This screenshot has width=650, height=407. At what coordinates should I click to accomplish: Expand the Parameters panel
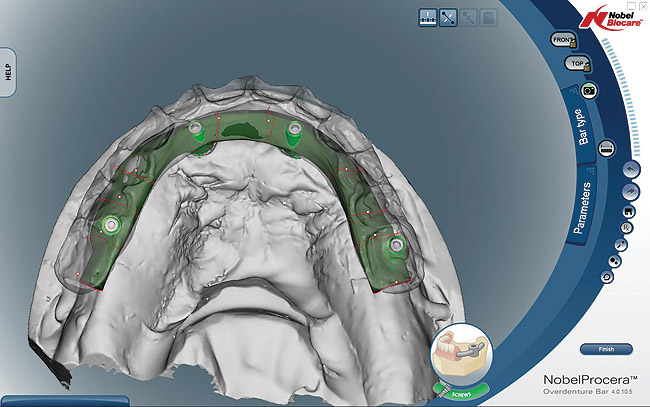coord(586,212)
